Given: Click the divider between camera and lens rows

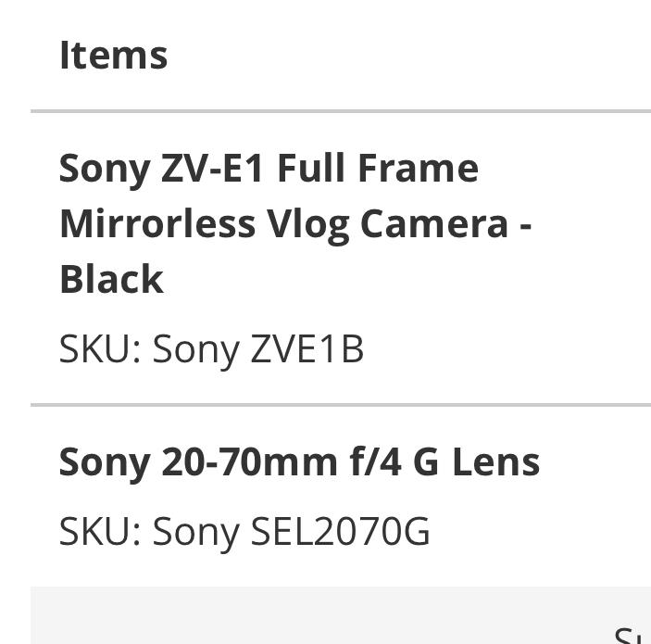Looking at the screenshot, I should pos(340,405).
